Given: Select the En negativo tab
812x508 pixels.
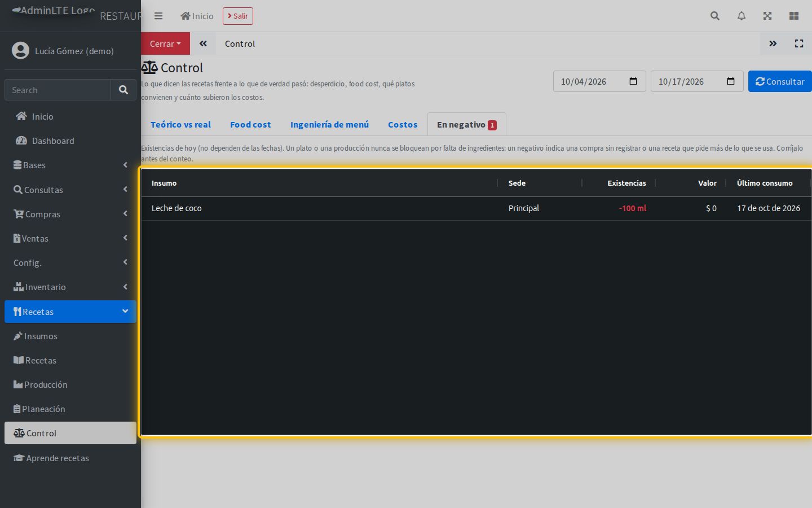Looking at the screenshot, I should coord(466,124).
